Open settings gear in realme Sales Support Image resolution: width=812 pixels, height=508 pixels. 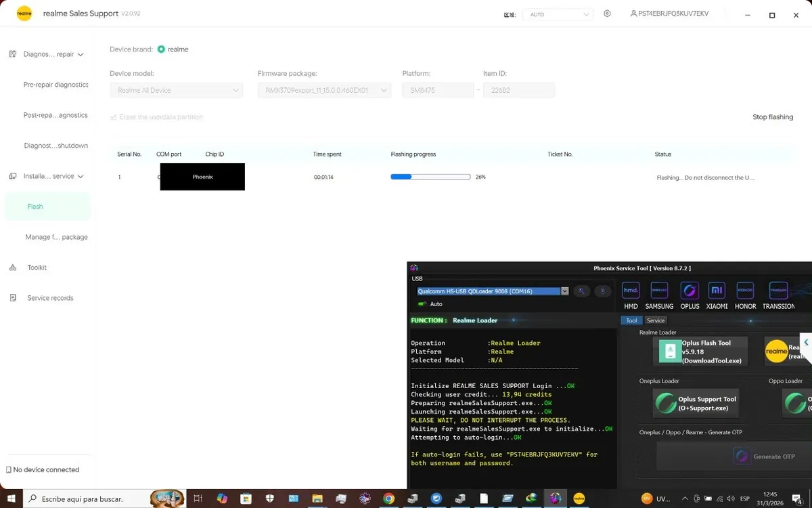pos(607,14)
